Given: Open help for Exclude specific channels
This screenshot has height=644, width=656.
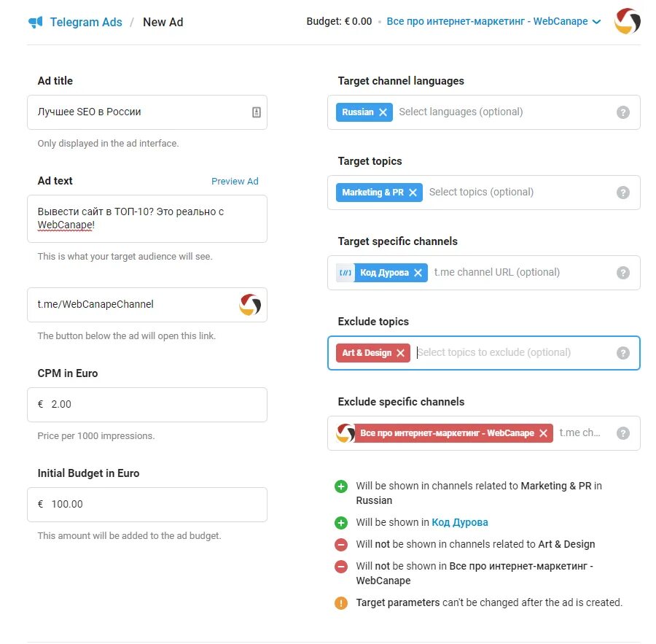Looking at the screenshot, I should coord(623,433).
